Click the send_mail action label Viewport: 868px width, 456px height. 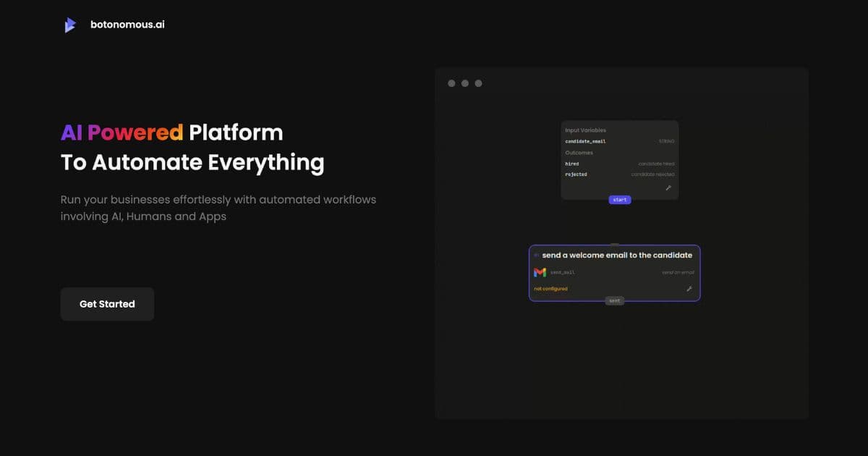coord(562,273)
